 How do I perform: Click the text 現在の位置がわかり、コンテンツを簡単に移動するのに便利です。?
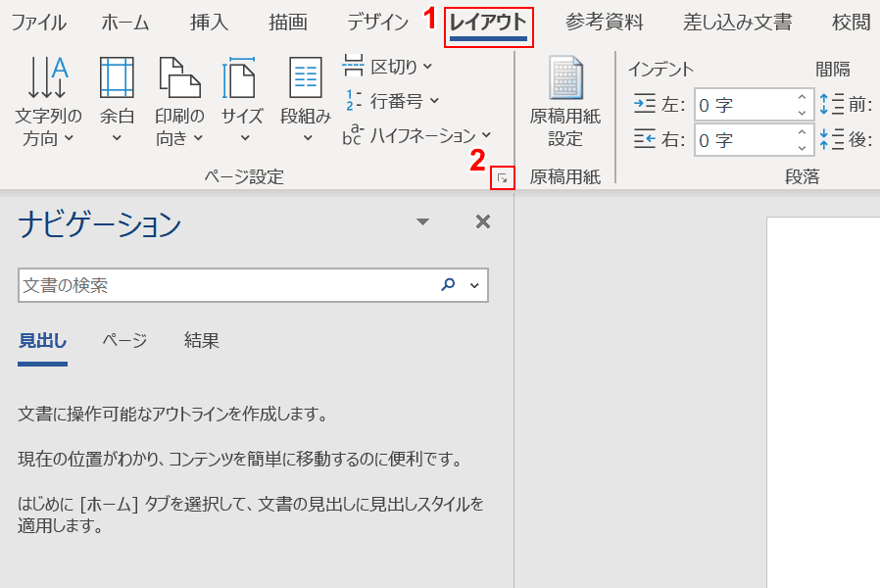pos(240,459)
